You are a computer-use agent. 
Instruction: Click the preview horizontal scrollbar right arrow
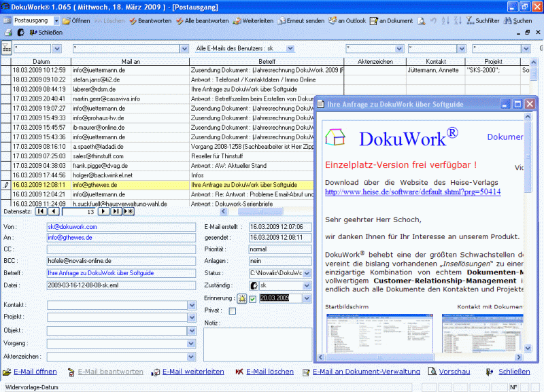point(519,357)
